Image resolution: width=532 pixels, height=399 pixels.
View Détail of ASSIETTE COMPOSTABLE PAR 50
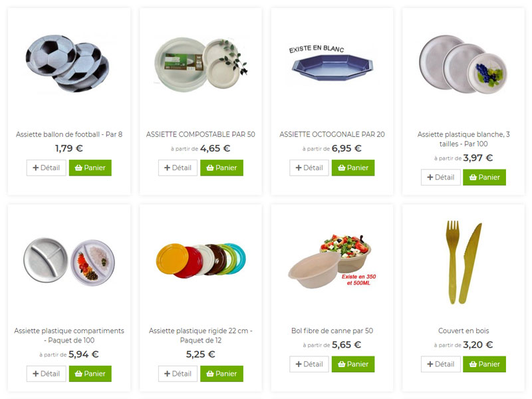(178, 168)
